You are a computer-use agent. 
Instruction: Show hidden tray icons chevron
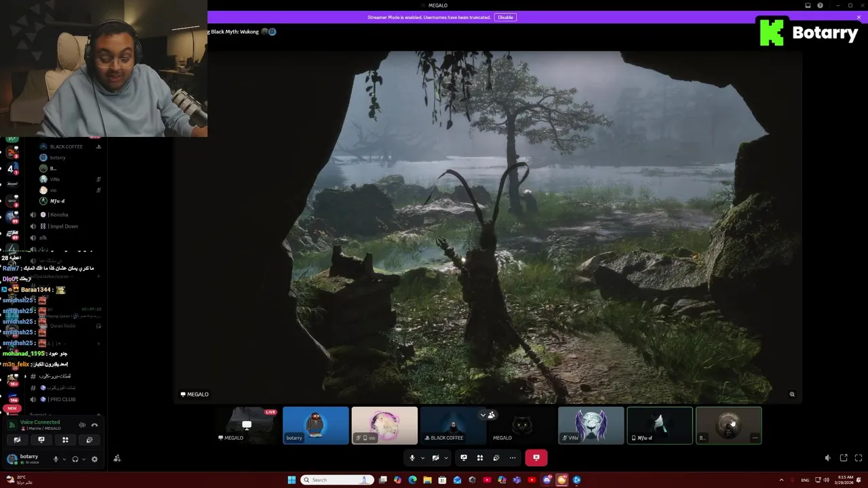(781, 480)
